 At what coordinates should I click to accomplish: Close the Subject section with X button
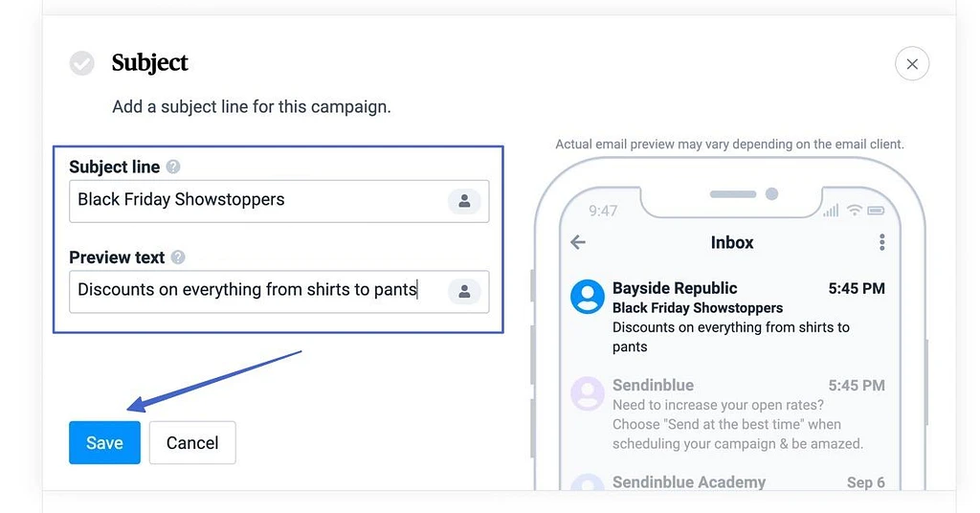(x=912, y=64)
